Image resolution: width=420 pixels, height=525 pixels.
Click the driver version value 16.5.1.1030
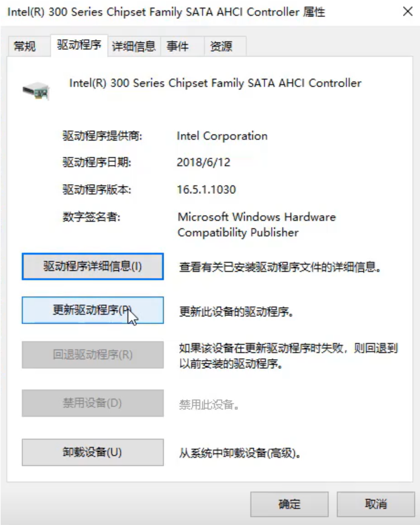pyautogui.click(x=206, y=190)
